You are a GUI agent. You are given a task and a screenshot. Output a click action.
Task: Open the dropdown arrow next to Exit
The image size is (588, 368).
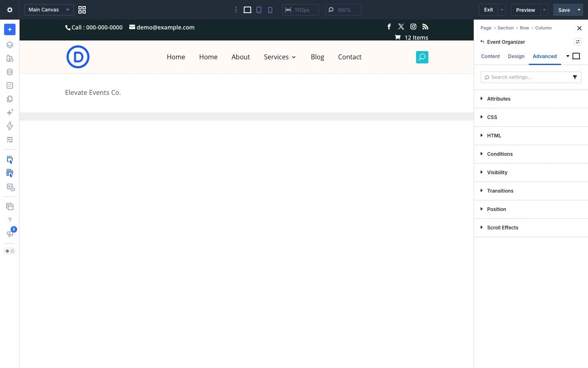pos(502,10)
